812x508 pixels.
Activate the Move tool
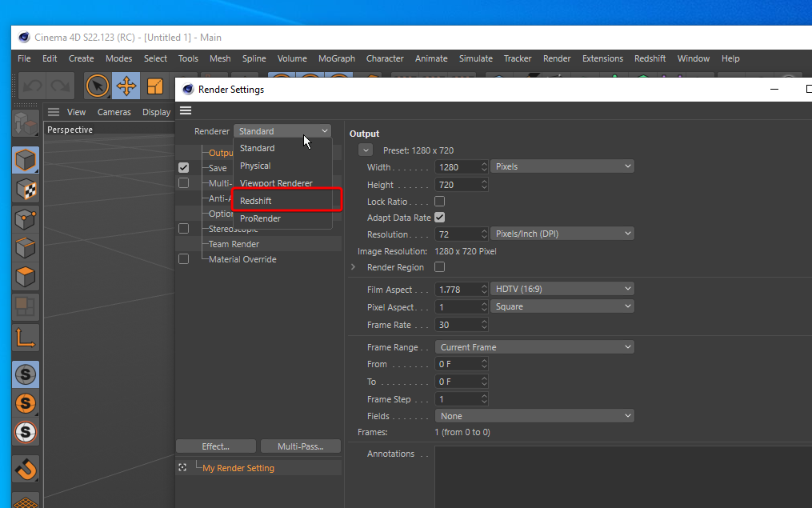pyautogui.click(x=126, y=86)
